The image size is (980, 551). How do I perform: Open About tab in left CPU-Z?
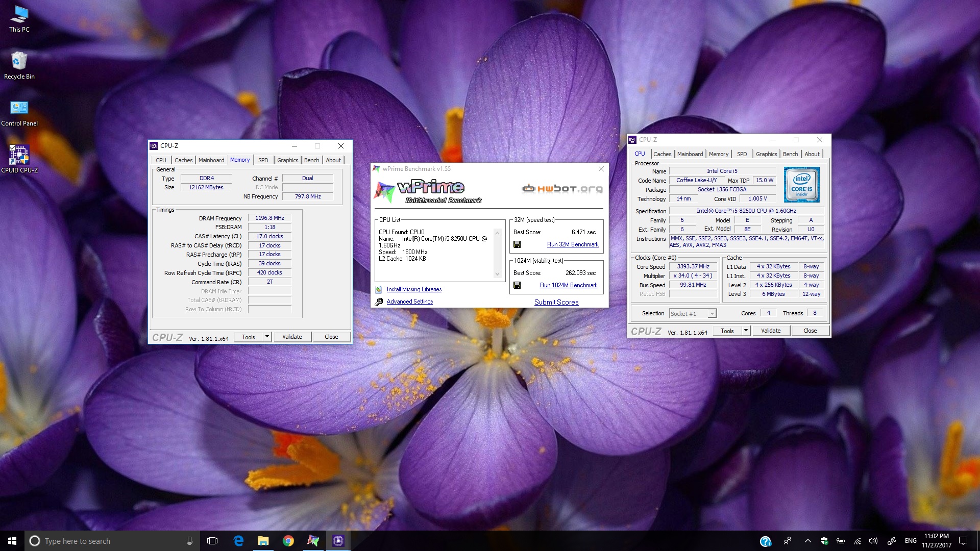[333, 160]
